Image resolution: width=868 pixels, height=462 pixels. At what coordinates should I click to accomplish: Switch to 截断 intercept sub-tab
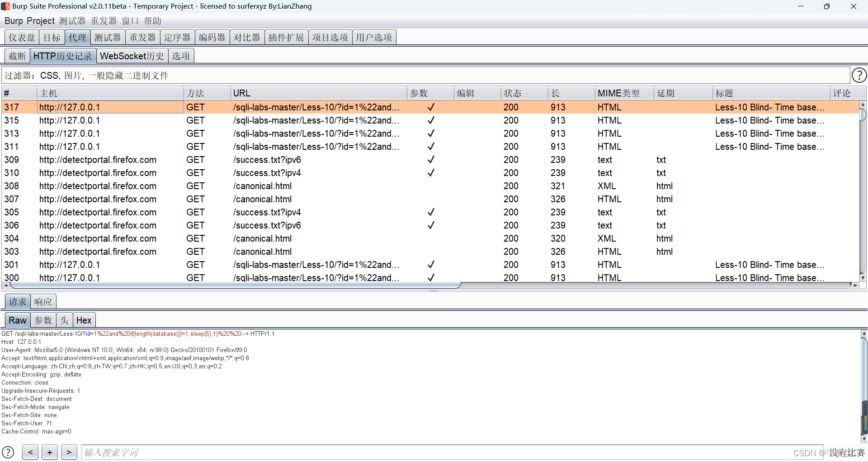[x=18, y=56]
